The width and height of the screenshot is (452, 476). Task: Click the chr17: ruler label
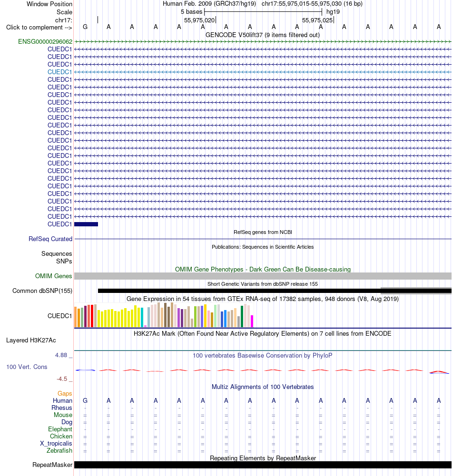[x=64, y=20]
